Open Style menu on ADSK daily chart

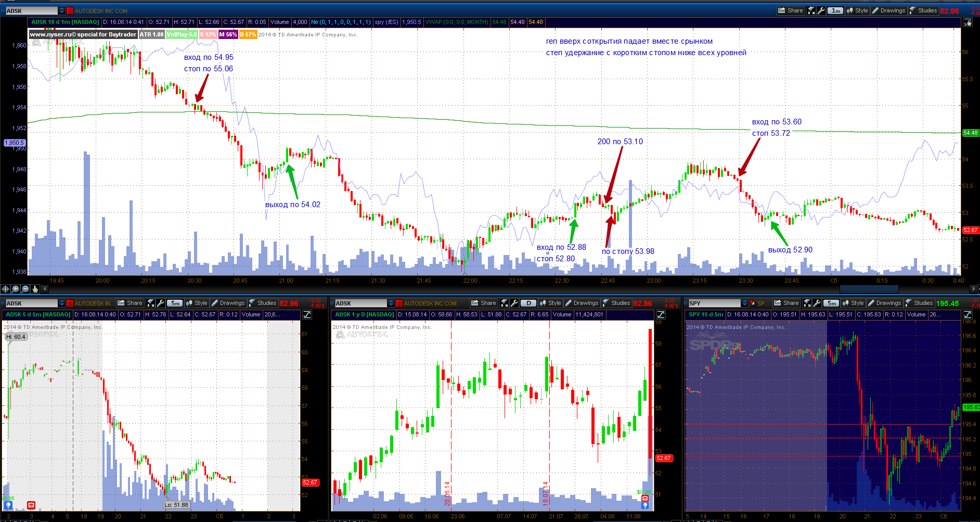point(550,303)
